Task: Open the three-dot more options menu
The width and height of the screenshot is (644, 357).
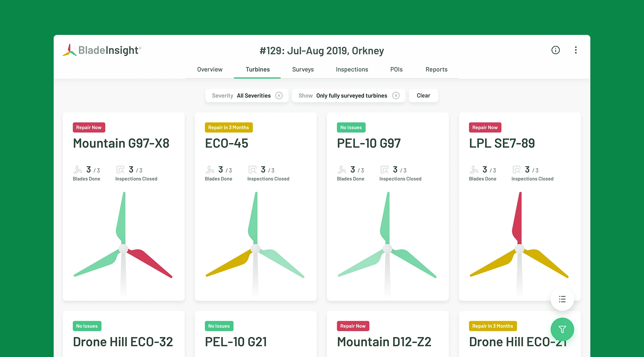Action: point(576,50)
